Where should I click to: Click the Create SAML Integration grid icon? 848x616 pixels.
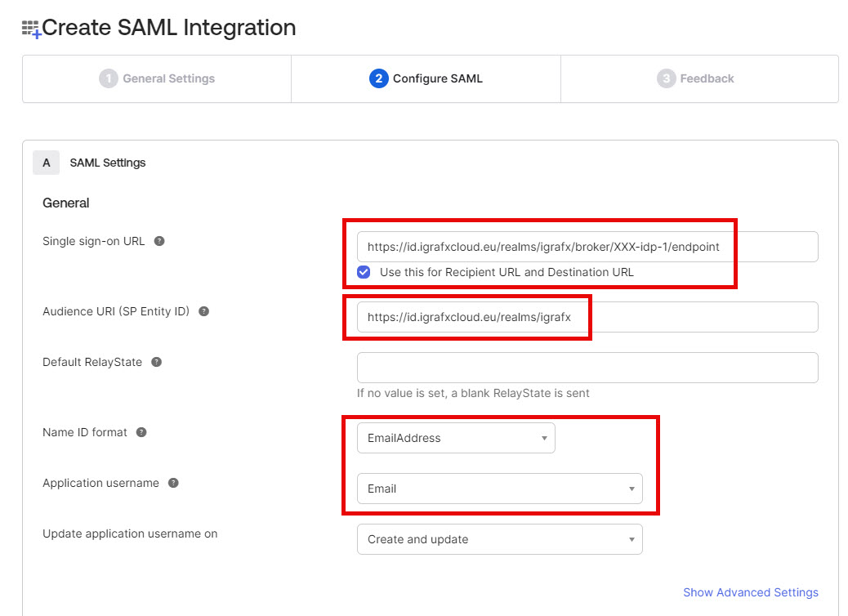(x=31, y=29)
